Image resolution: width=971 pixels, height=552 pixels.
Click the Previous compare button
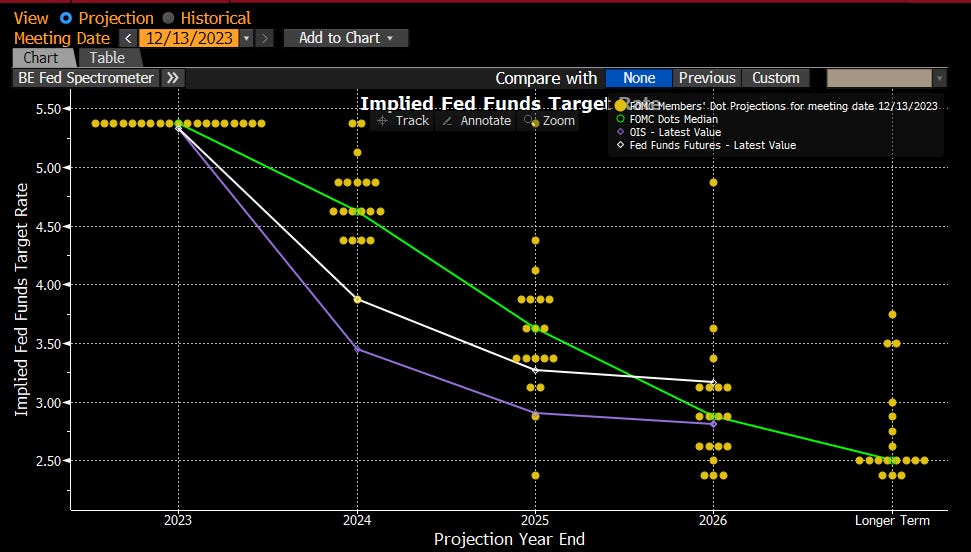[x=706, y=78]
